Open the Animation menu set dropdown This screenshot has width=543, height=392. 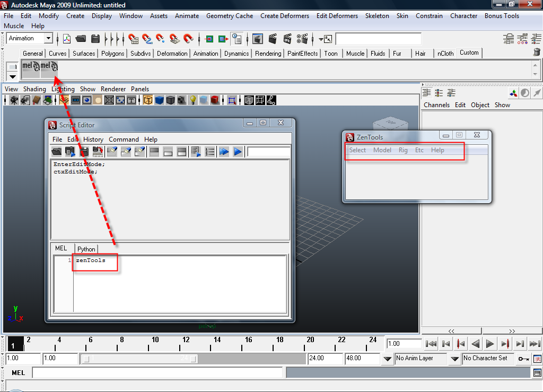[48, 38]
